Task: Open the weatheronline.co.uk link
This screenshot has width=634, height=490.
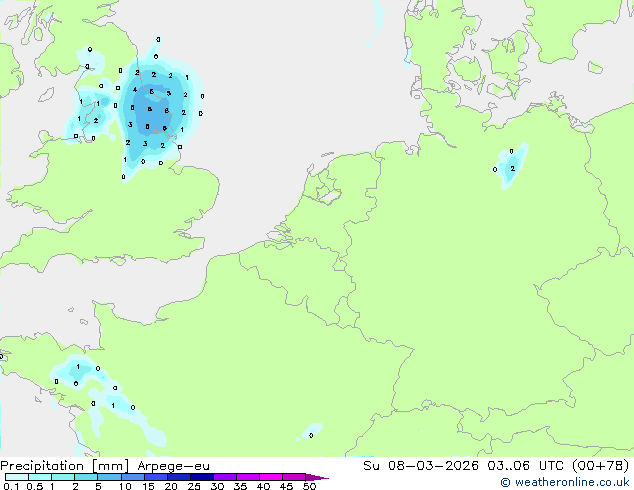Action: coord(565,482)
